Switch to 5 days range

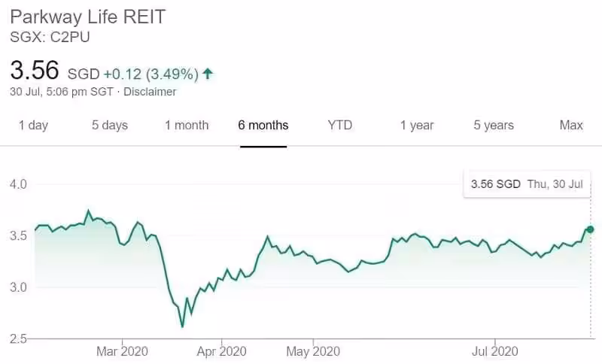tap(110, 125)
